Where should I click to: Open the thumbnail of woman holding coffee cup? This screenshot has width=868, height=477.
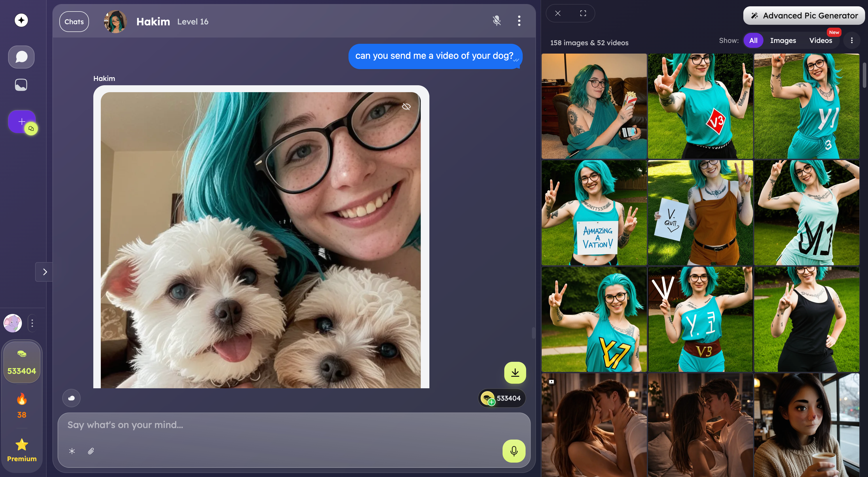(807, 425)
